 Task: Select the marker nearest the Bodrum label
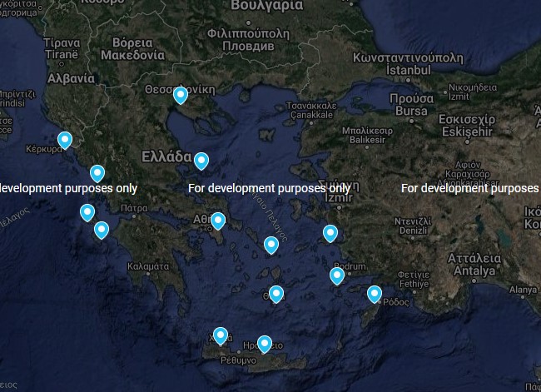[x=336, y=275]
